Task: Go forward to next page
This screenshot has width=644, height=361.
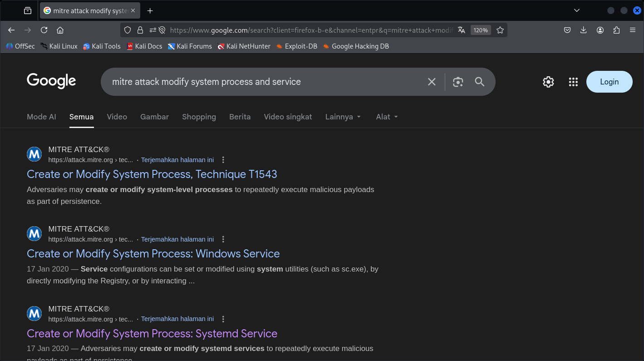Action: click(28, 30)
